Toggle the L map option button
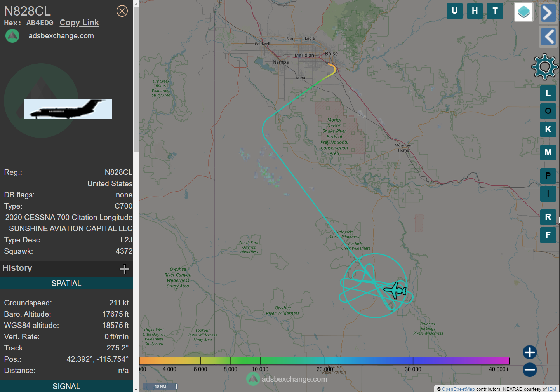The width and height of the screenshot is (560, 392). click(x=548, y=93)
